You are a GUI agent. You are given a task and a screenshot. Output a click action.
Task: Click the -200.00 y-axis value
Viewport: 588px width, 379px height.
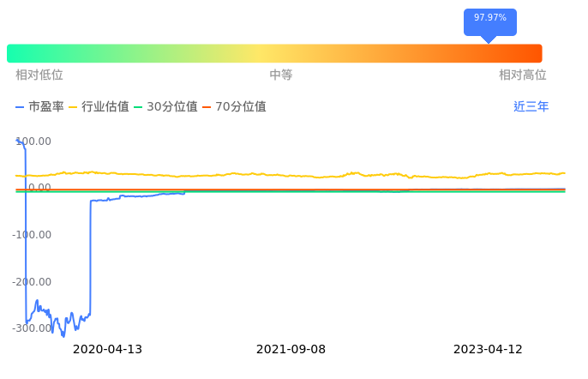32,282
